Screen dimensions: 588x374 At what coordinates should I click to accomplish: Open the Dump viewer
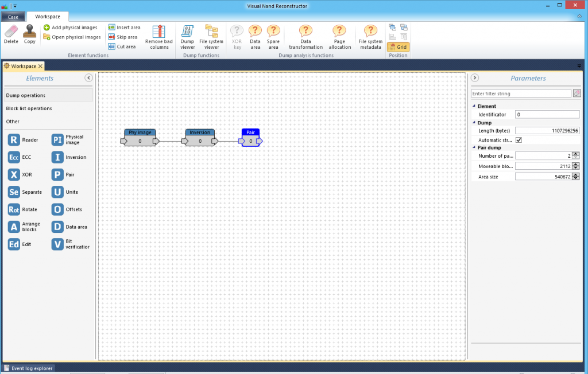188,37
